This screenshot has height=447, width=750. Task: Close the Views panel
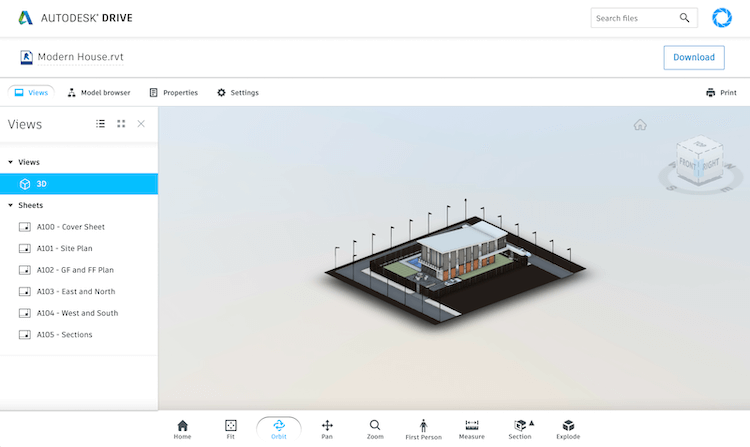[141, 124]
